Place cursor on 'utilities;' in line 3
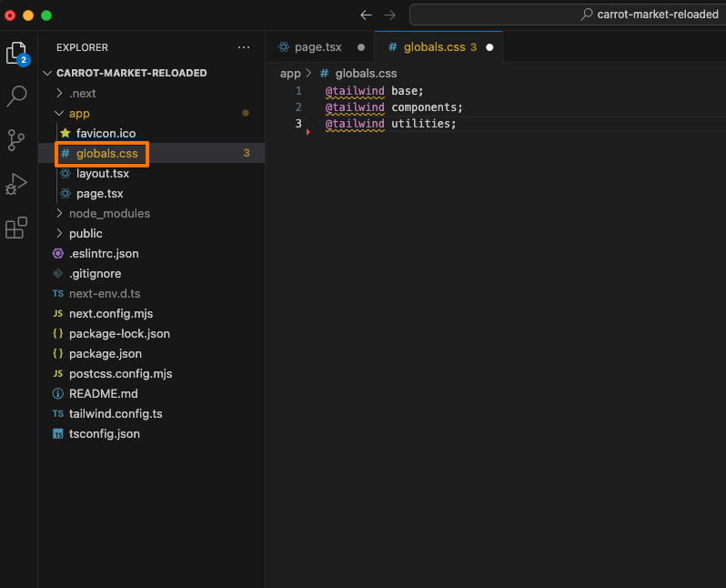 tap(424, 123)
